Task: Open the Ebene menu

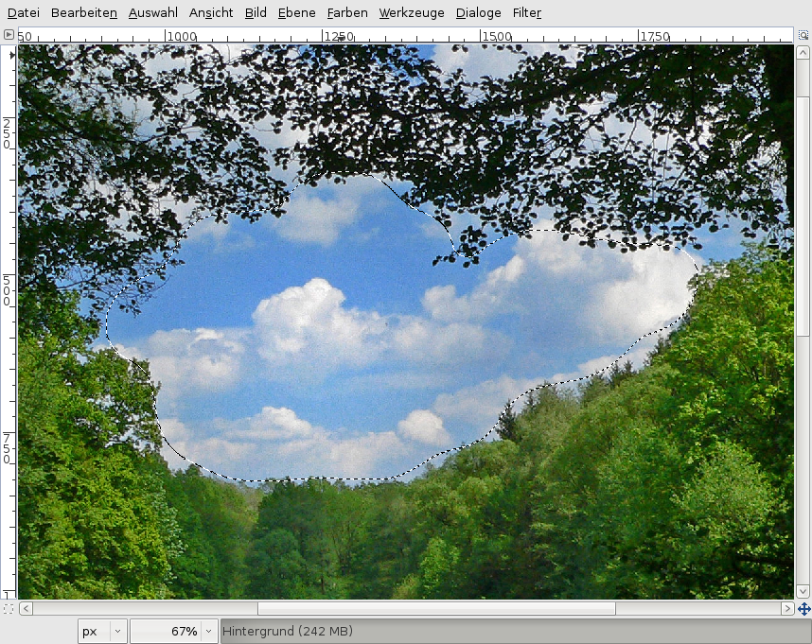Action: (x=297, y=12)
